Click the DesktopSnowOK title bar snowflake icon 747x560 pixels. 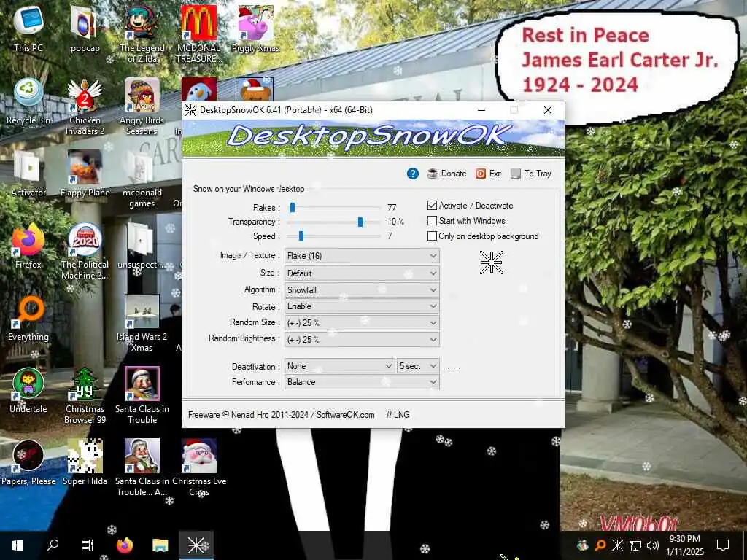pyautogui.click(x=190, y=110)
